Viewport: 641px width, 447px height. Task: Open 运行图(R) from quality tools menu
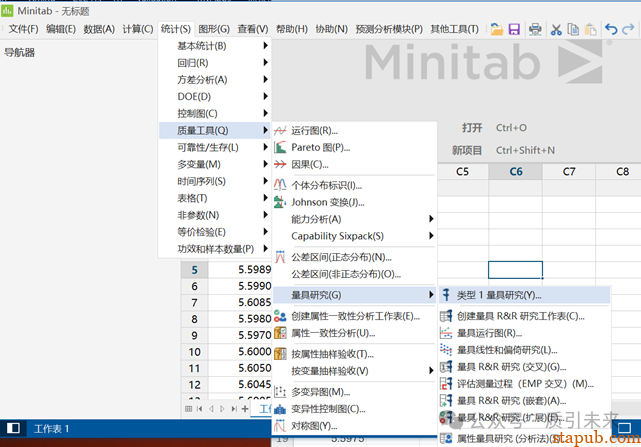[x=314, y=130]
